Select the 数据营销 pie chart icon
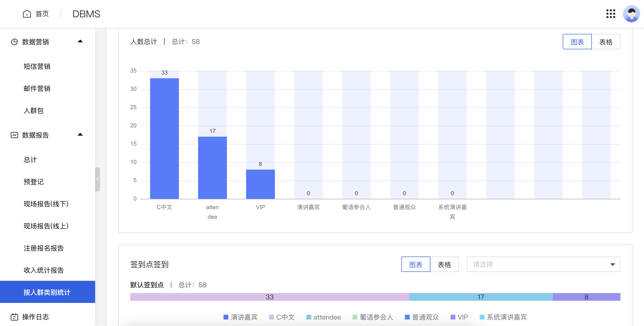 (x=14, y=42)
